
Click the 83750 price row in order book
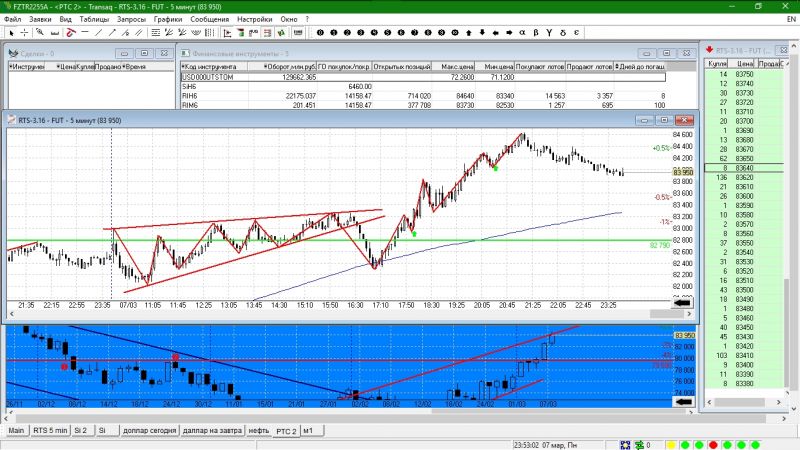point(744,74)
